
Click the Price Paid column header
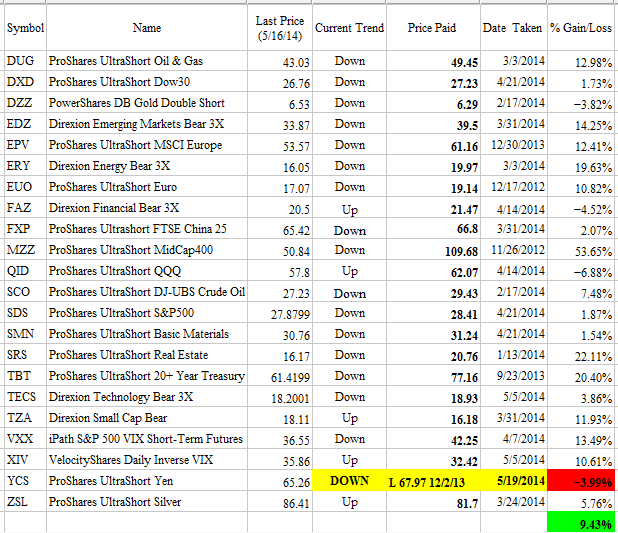pyautogui.click(x=432, y=28)
